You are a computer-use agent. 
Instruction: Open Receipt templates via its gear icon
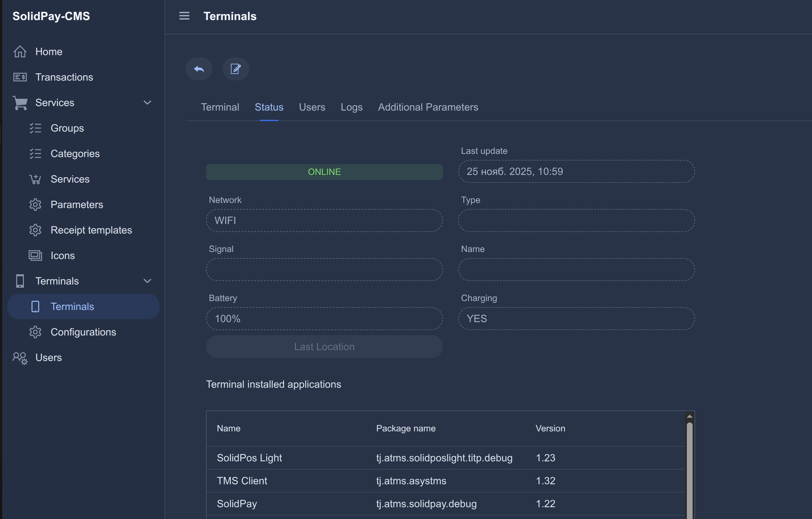[x=35, y=230]
